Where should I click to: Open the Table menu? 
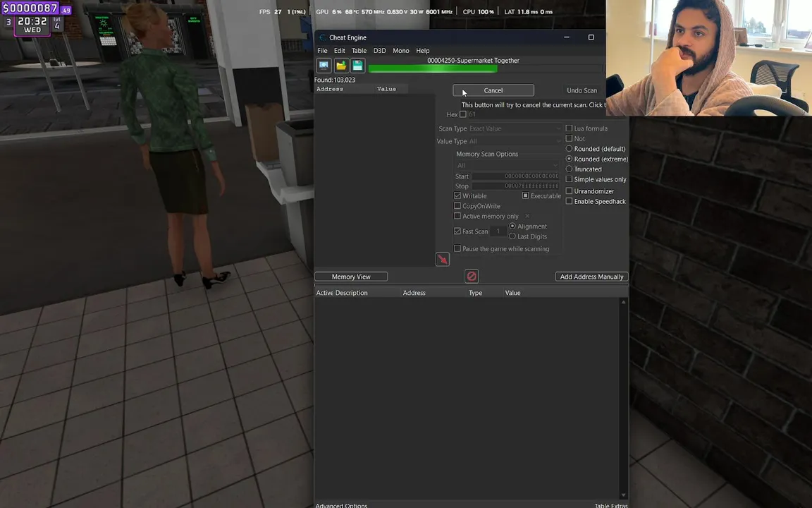pos(359,51)
